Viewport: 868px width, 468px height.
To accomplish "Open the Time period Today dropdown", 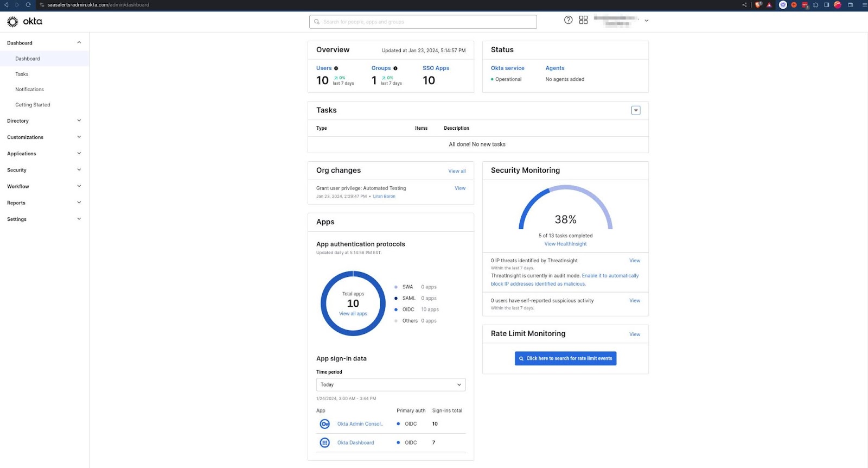I will (391, 384).
